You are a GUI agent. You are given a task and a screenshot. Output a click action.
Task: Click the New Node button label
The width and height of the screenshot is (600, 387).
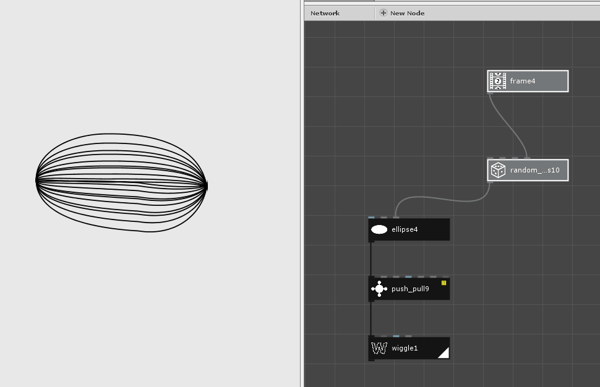click(x=407, y=13)
